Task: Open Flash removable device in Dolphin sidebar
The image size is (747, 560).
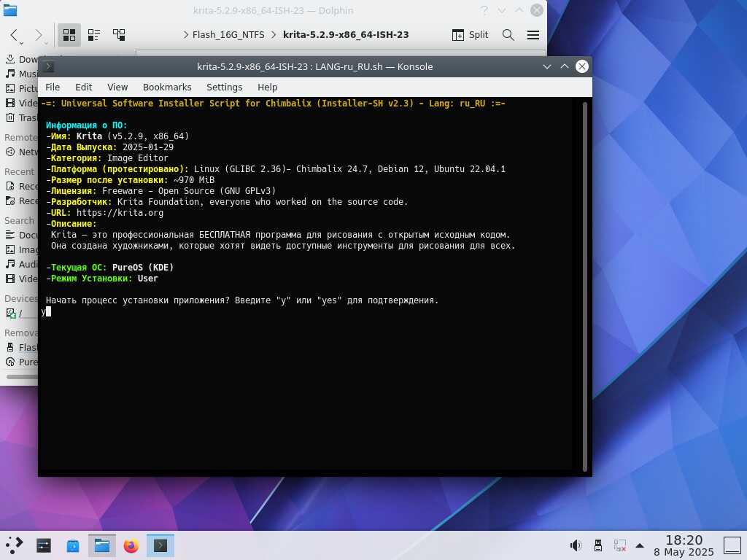Action: 21,347
